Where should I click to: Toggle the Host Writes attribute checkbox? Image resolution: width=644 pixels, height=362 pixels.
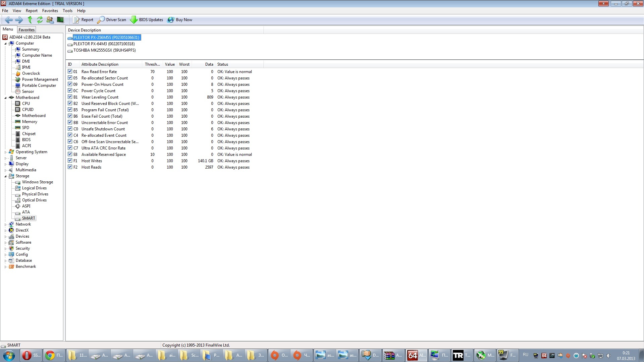[x=70, y=161]
